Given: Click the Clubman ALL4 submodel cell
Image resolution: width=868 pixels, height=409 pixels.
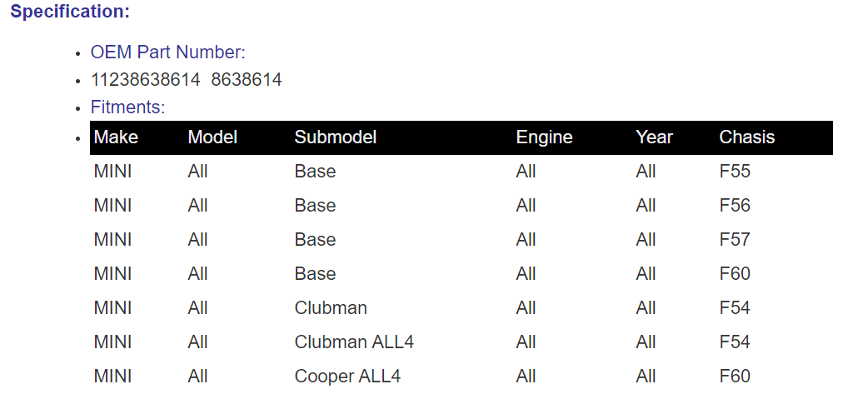Looking at the screenshot, I should pyautogui.click(x=354, y=342).
